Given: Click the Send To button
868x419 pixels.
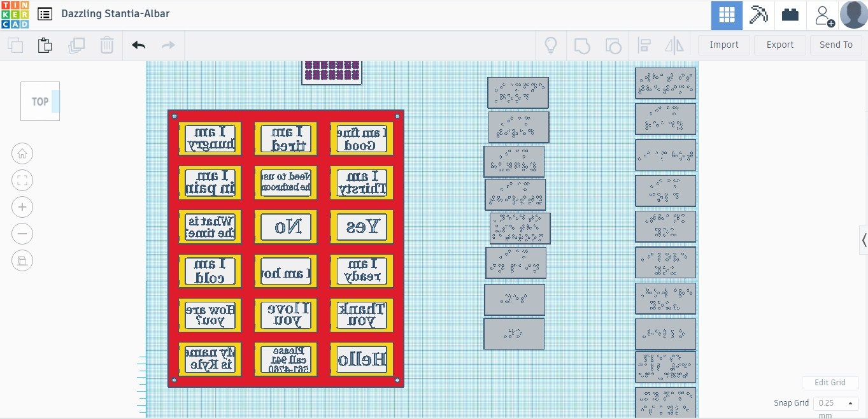Looking at the screenshot, I should point(836,45).
